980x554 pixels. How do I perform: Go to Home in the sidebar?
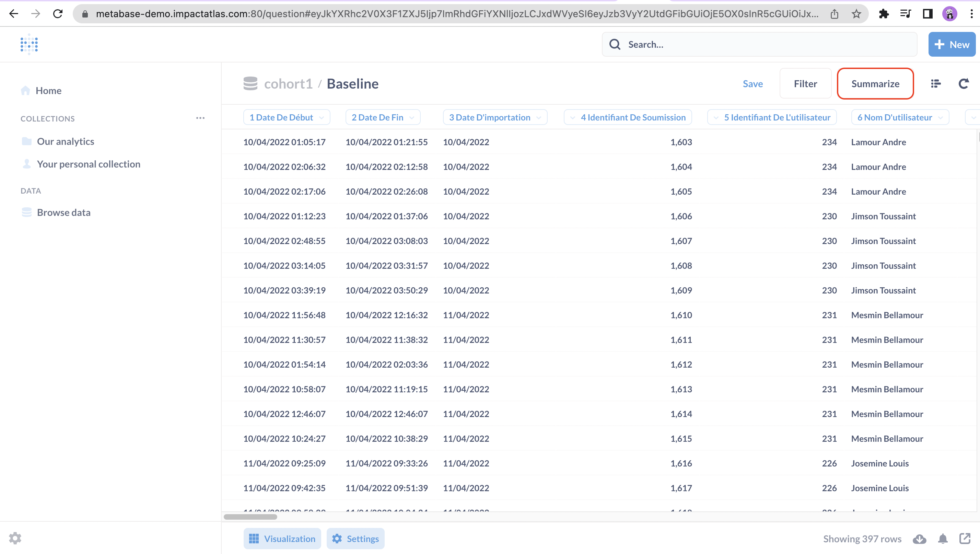(48, 91)
